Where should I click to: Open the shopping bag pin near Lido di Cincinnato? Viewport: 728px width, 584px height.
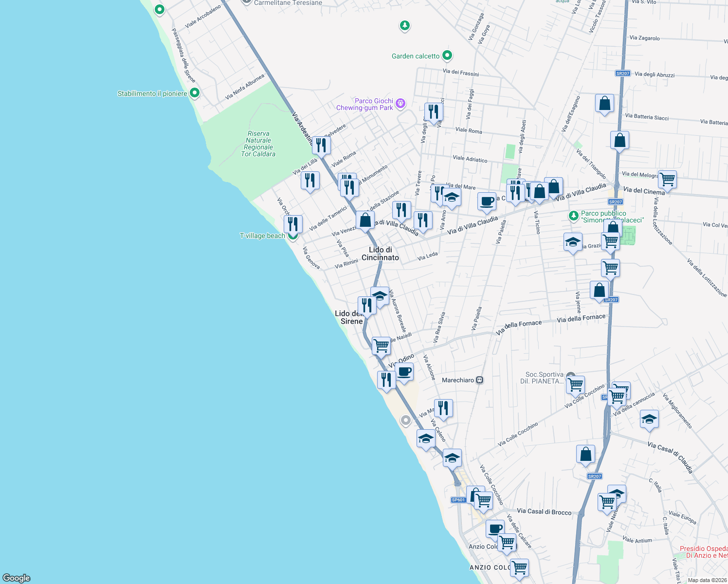tap(366, 220)
